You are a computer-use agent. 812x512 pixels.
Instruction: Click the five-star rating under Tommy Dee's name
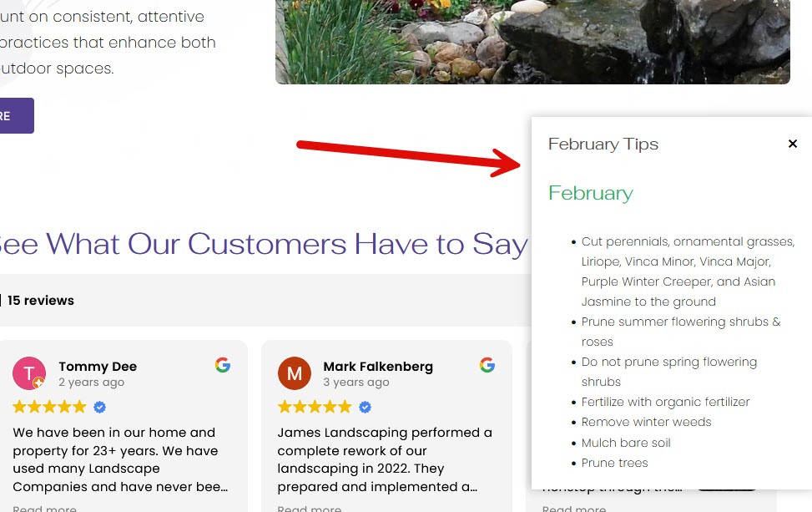(50, 407)
